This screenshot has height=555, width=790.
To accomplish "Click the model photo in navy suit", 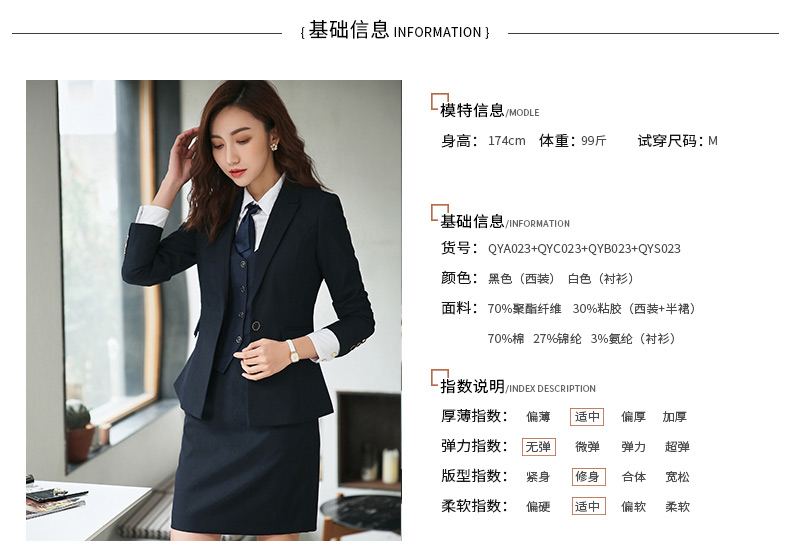I will (x=214, y=310).
